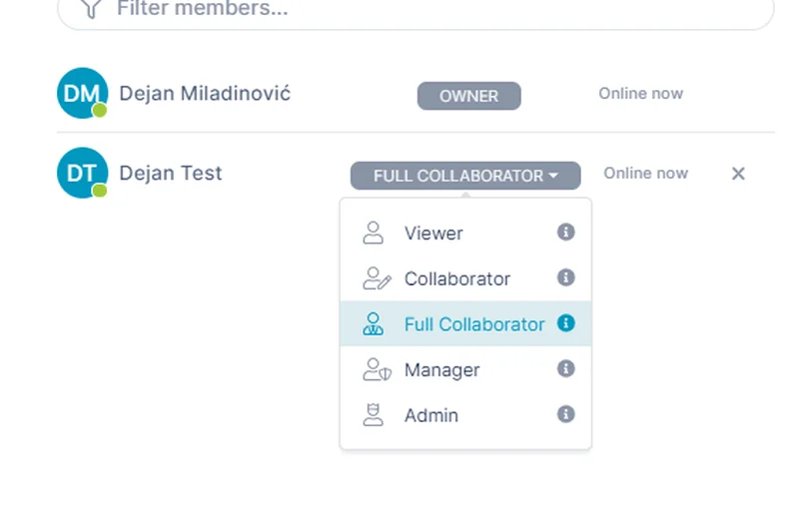Show info for the Viewer role

point(566,233)
